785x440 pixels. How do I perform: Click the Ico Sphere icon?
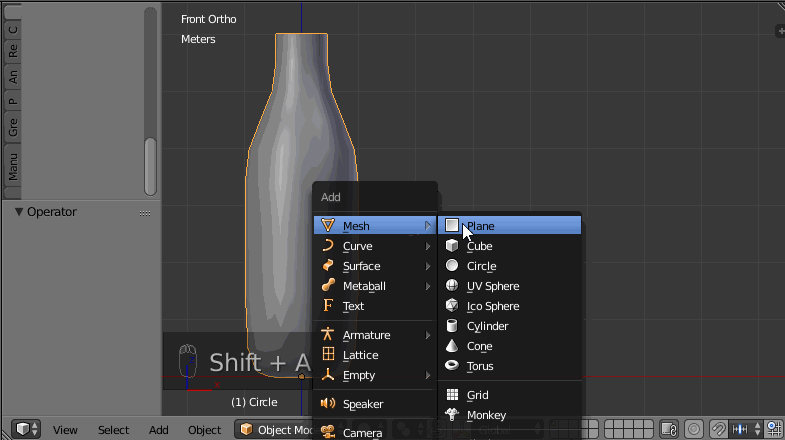pos(452,305)
